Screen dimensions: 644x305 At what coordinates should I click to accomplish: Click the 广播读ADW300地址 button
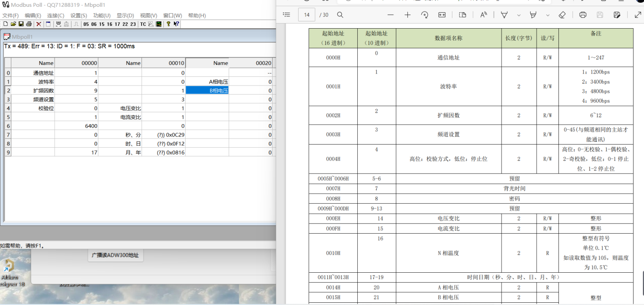coord(116,255)
